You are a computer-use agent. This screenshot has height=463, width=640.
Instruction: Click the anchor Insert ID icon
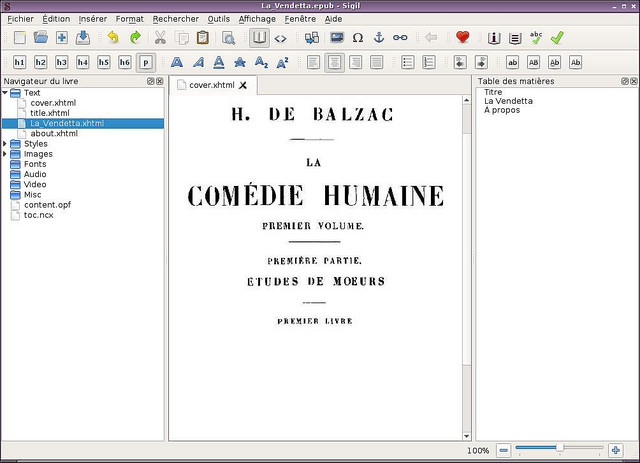(378, 38)
